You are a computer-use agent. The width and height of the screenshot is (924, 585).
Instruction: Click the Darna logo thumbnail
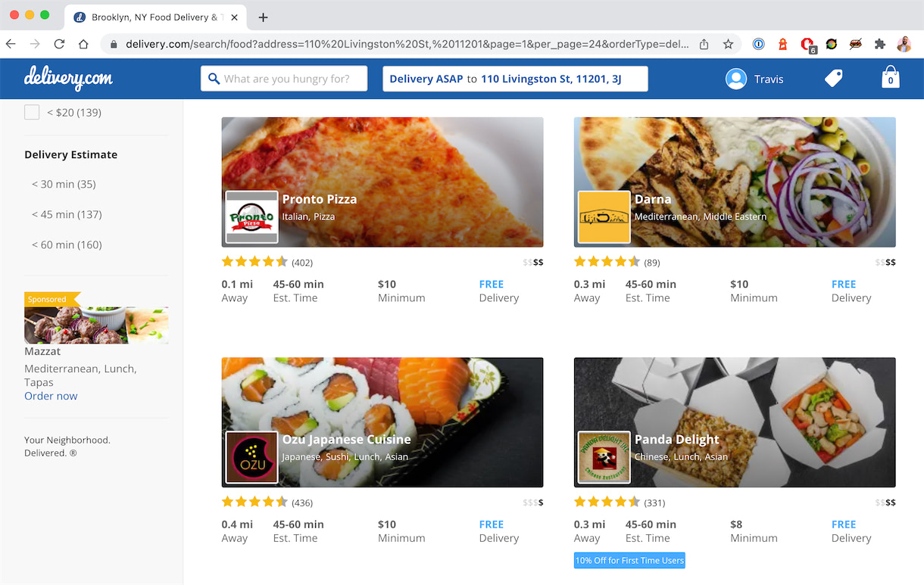pyautogui.click(x=604, y=217)
